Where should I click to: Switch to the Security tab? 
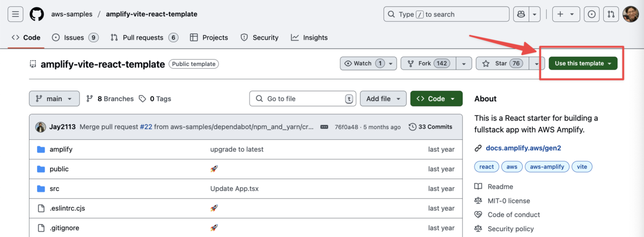click(x=259, y=38)
